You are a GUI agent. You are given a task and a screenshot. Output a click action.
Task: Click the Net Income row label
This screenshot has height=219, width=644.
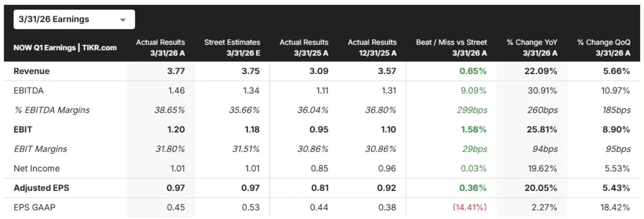tap(37, 168)
